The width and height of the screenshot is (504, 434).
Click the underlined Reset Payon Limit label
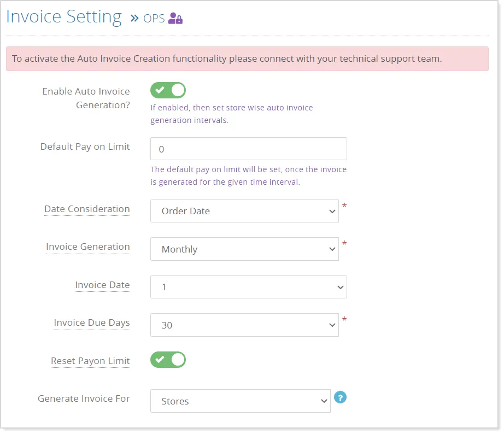(x=90, y=361)
